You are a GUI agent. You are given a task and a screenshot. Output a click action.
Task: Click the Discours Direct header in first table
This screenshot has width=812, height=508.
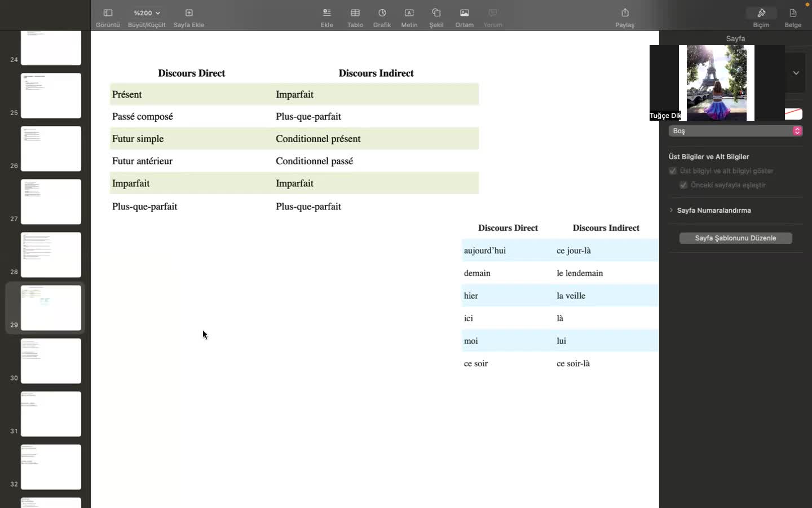pyautogui.click(x=192, y=73)
